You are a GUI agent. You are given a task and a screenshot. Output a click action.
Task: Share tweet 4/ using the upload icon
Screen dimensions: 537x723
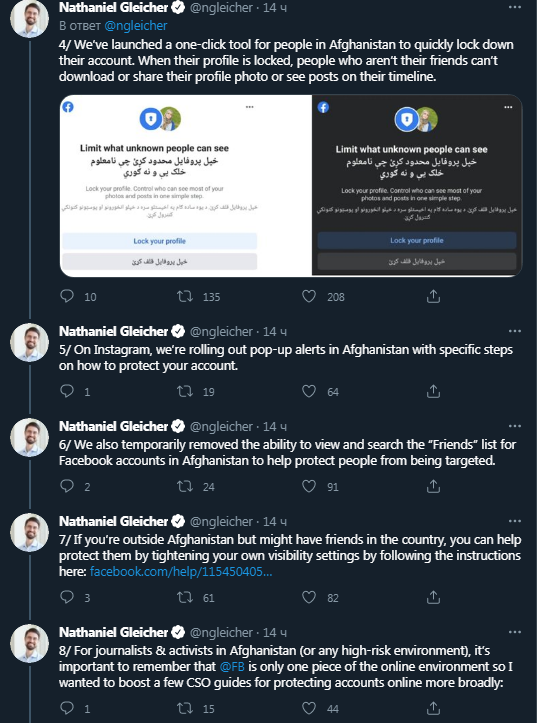pyautogui.click(x=433, y=296)
